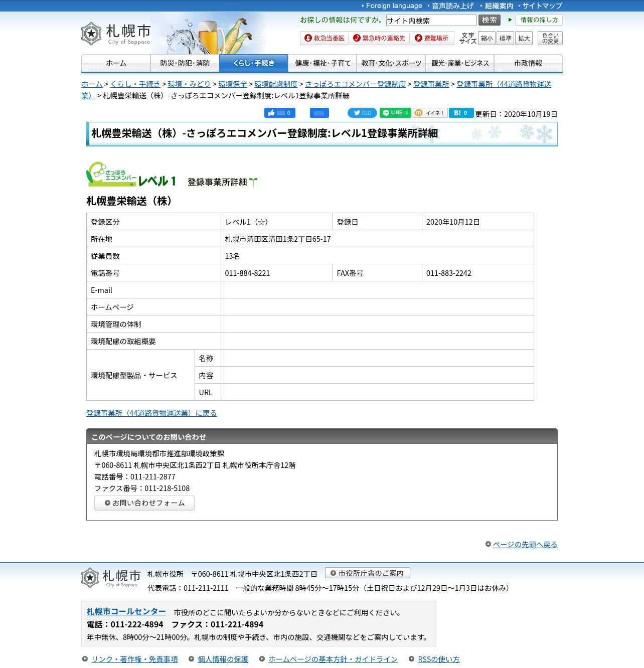Click 登録事業所（44道路貨物運送業）に戻る link
The width and height of the screenshot is (644, 668).
[151, 413]
